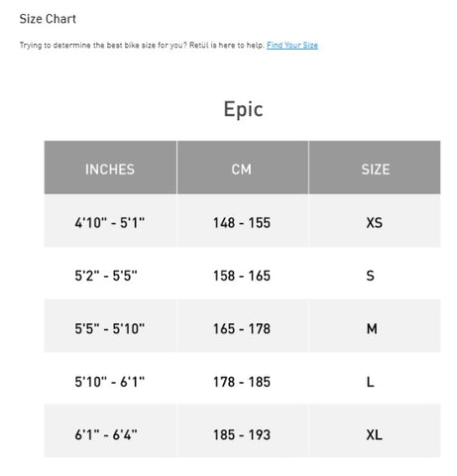This screenshot has width=457, height=476.
Task: Select the L size cell
Action: coord(375,379)
